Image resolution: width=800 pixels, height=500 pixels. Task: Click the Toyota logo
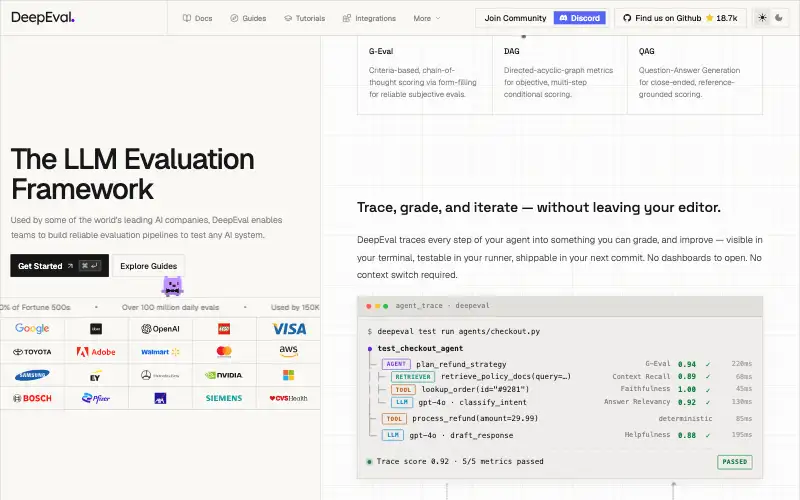pyautogui.click(x=32, y=352)
